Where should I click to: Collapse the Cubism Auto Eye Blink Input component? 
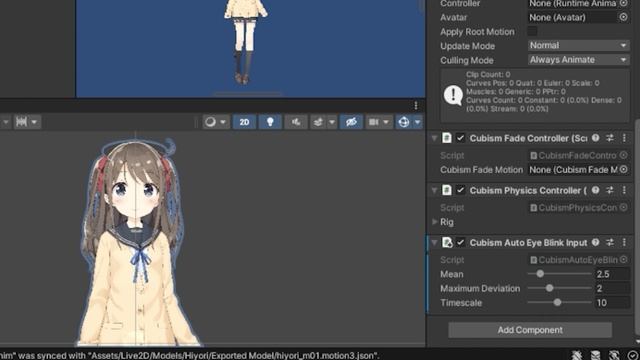pyautogui.click(x=434, y=243)
